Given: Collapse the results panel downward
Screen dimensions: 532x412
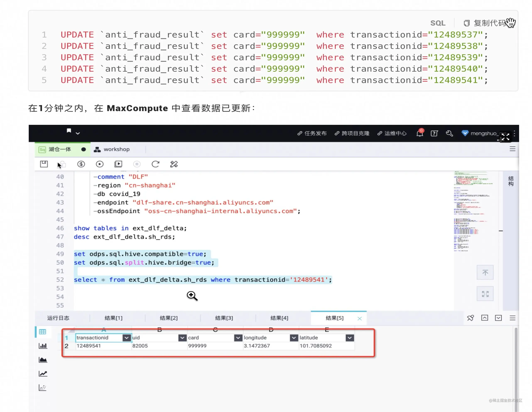Looking at the screenshot, I should (498, 318).
